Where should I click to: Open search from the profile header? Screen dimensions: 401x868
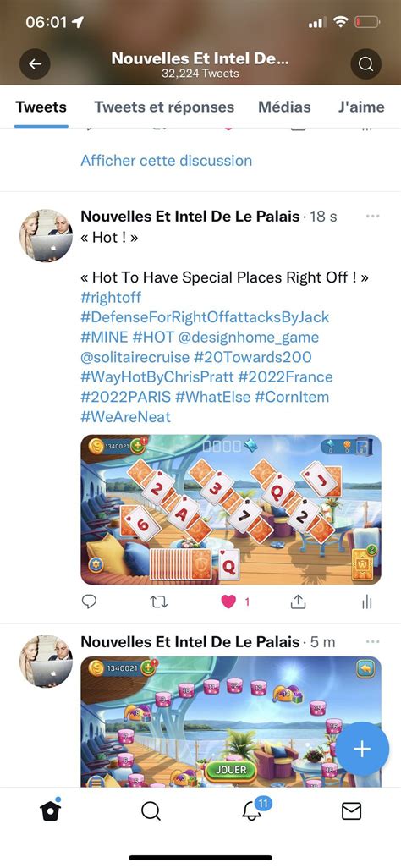365,63
